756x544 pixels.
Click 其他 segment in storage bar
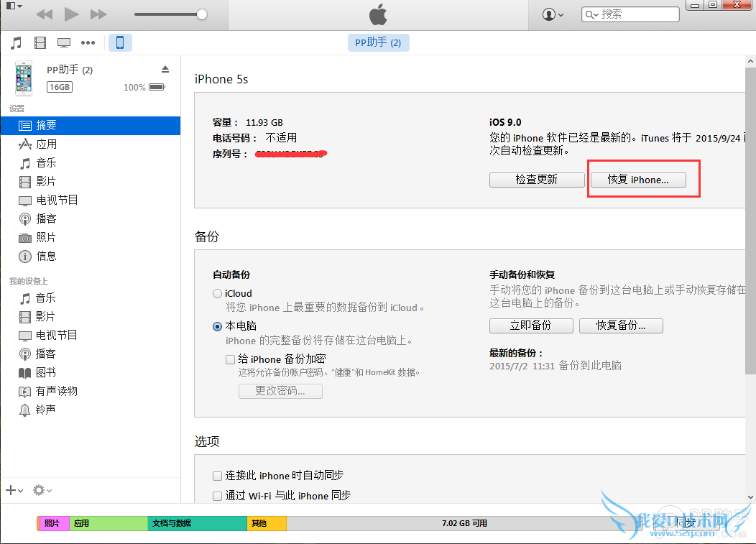point(267,523)
